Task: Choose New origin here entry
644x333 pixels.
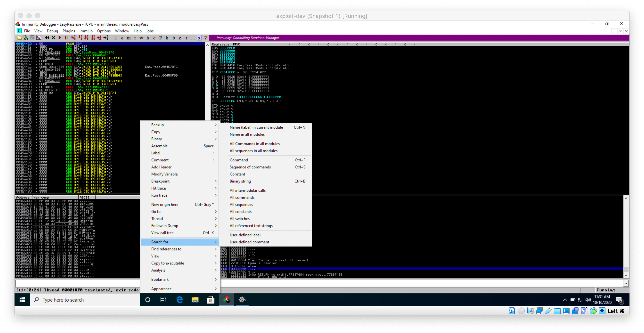Action: point(180,204)
